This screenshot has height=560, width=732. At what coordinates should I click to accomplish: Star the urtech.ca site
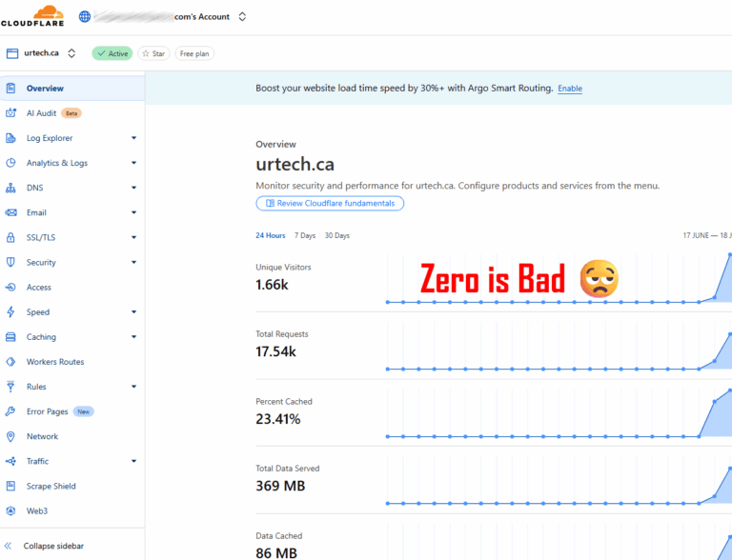click(x=152, y=53)
